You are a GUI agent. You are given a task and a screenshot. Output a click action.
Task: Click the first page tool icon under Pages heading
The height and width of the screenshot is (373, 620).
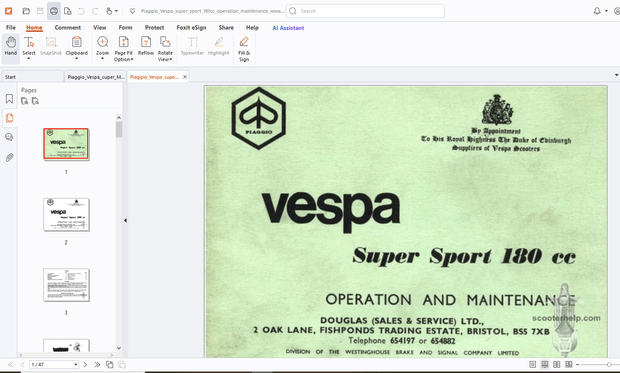(25, 101)
